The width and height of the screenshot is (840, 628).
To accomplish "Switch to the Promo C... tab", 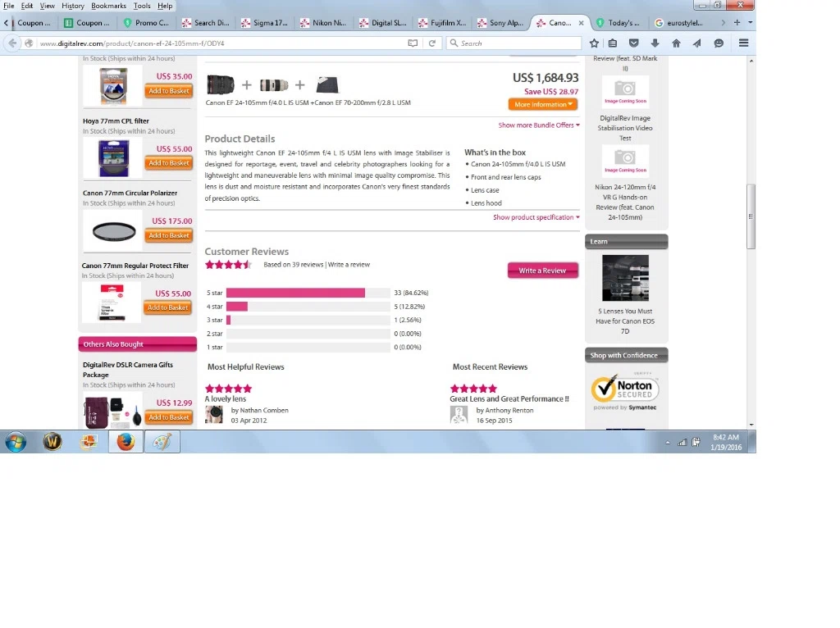I will (146, 23).
